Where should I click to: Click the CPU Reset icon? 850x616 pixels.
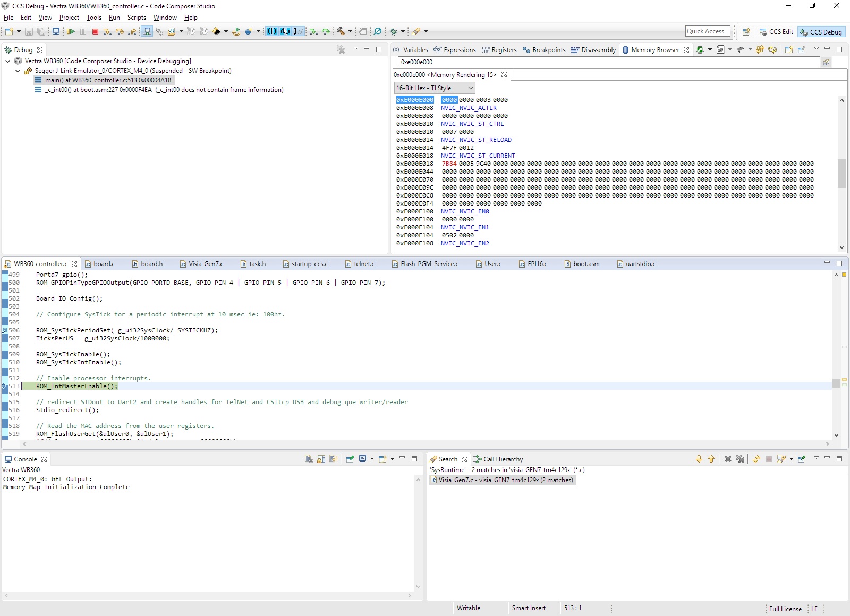pos(216,32)
